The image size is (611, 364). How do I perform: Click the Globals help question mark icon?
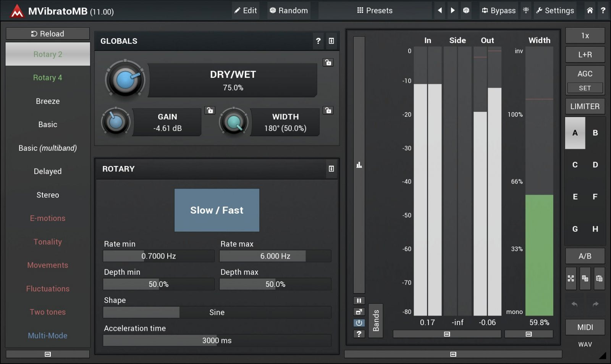point(318,41)
